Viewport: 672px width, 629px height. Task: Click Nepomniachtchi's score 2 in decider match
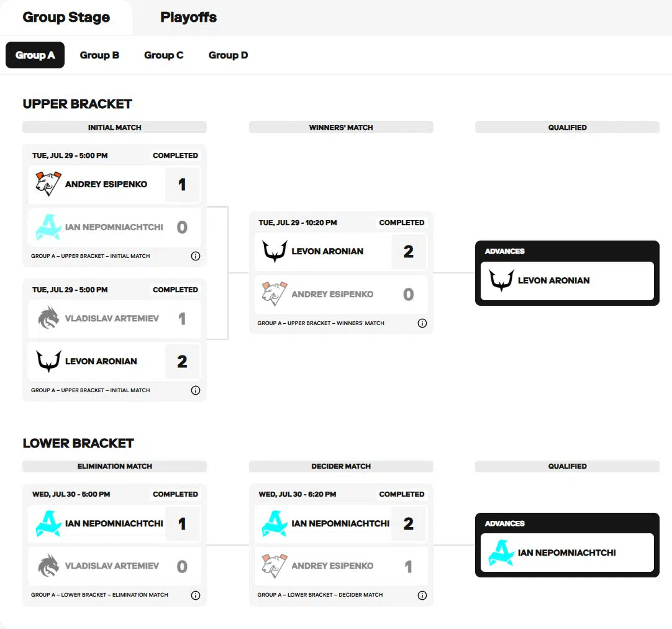tap(409, 523)
